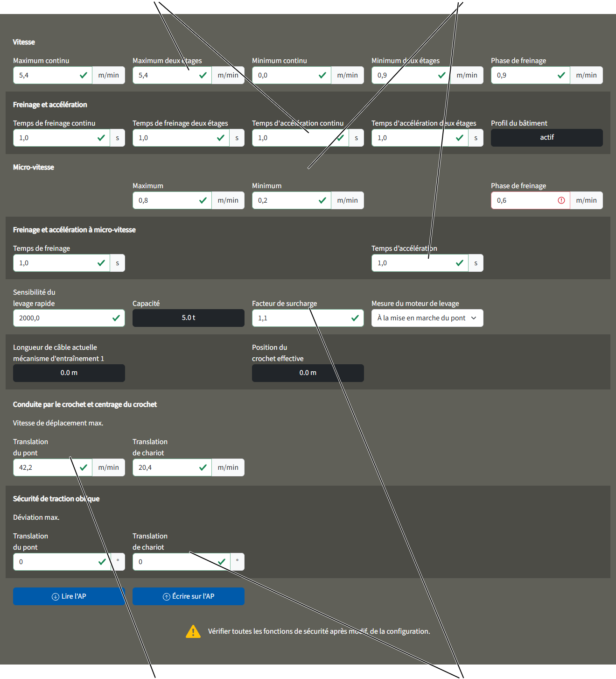Click the Micro-vitesse Minimum field
This screenshot has height=679, width=616.
tap(292, 200)
